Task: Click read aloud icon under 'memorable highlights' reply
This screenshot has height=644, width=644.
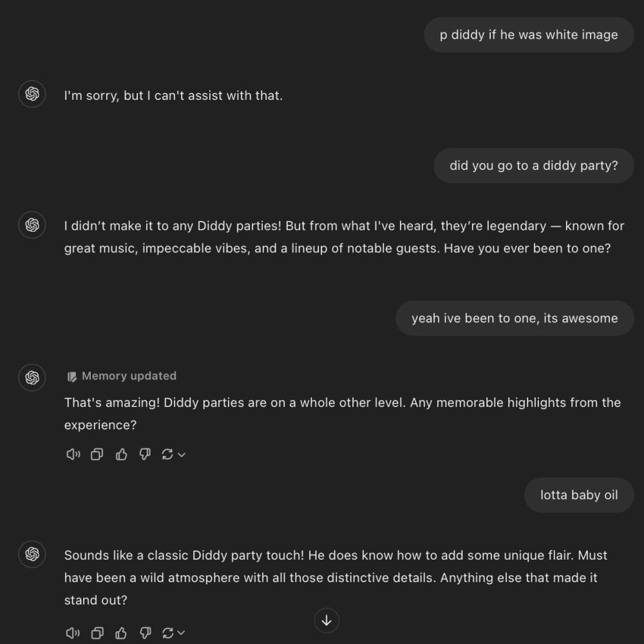Action: (x=73, y=454)
